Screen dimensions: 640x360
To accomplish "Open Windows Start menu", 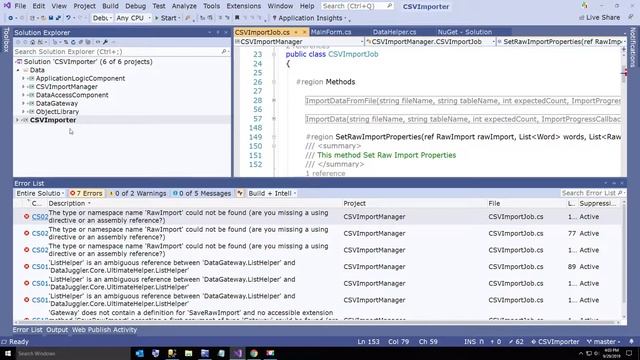I will pos(8,353).
